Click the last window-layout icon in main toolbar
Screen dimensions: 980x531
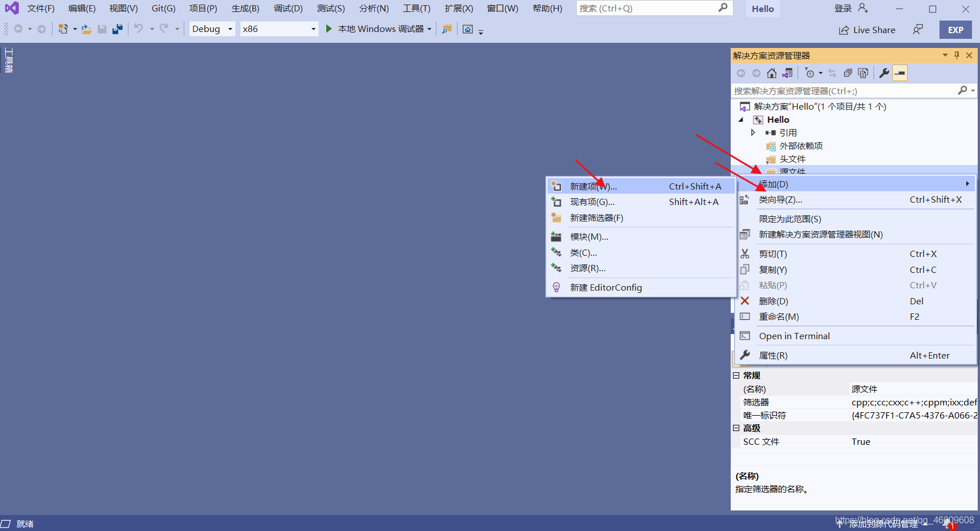click(468, 29)
